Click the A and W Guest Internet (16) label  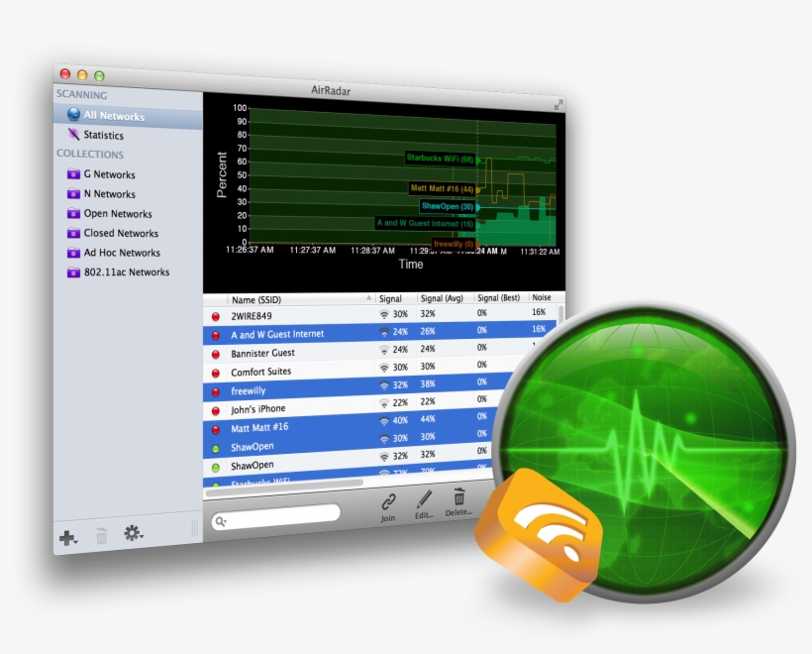pos(425,223)
